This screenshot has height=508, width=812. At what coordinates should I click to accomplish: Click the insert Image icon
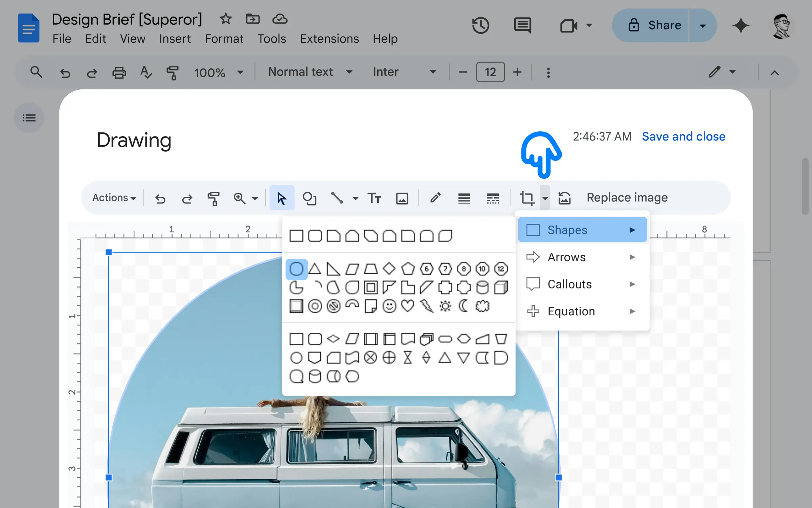(402, 198)
